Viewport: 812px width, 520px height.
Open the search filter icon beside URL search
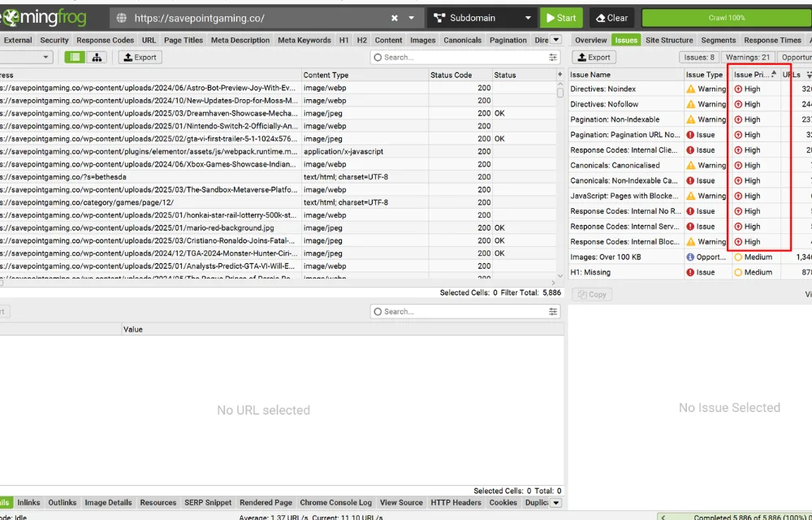click(553, 57)
